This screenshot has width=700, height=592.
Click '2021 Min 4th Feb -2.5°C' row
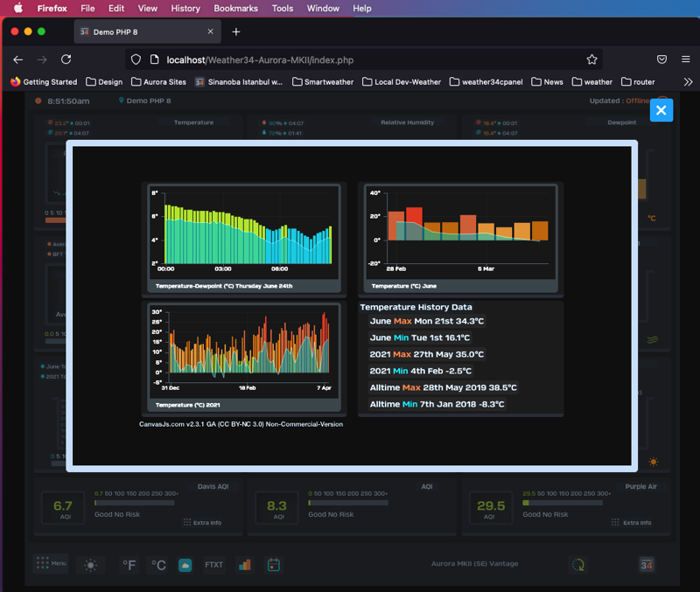420,371
